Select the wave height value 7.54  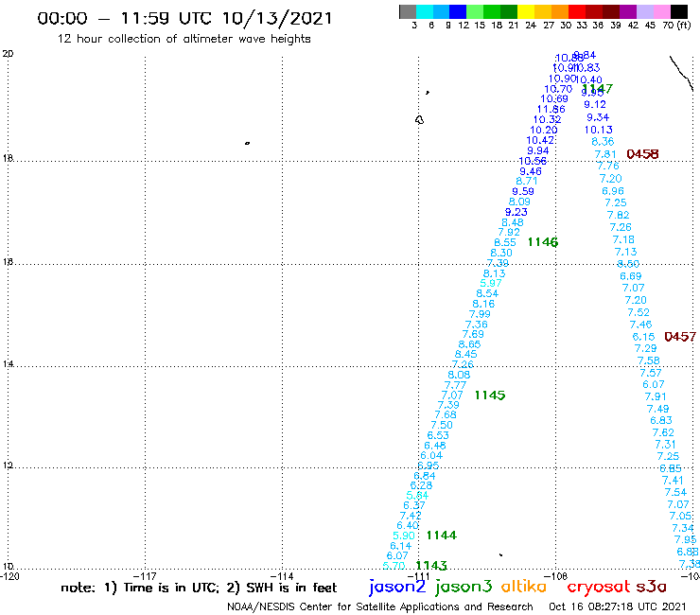coord(675,492)
